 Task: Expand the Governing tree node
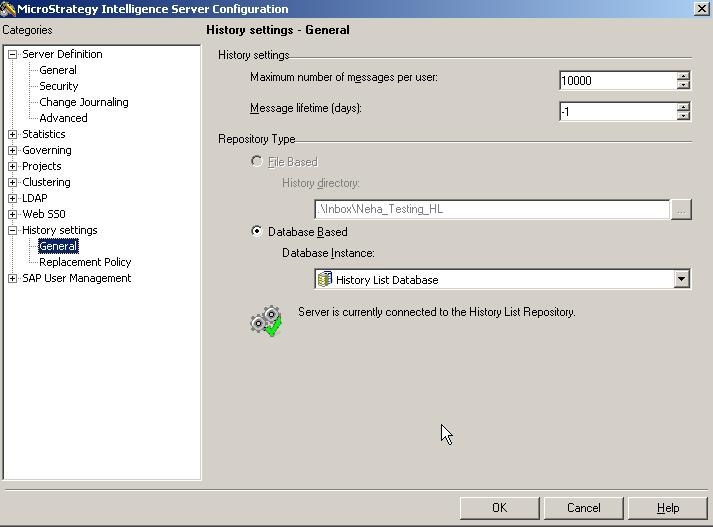tap(13, 151)
